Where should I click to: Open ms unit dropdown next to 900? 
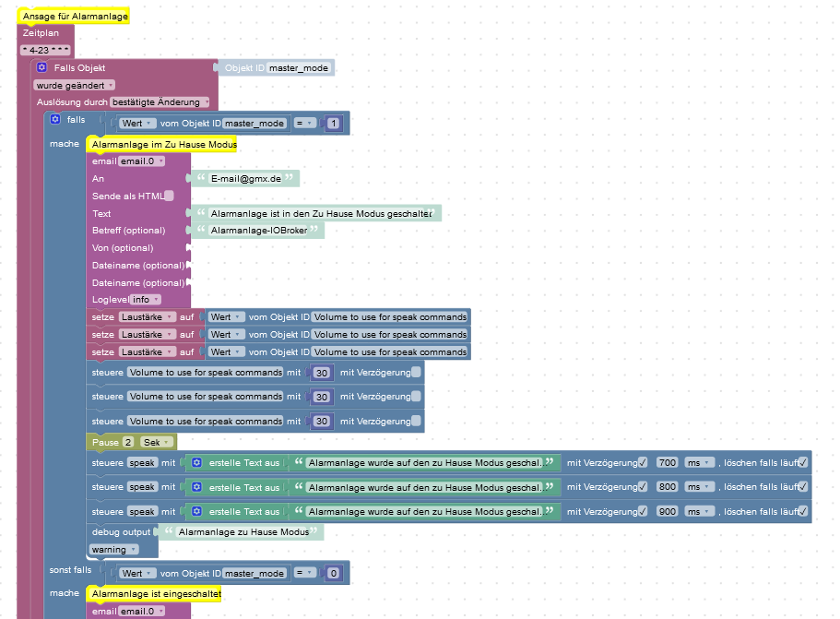(x=699, y=511)
